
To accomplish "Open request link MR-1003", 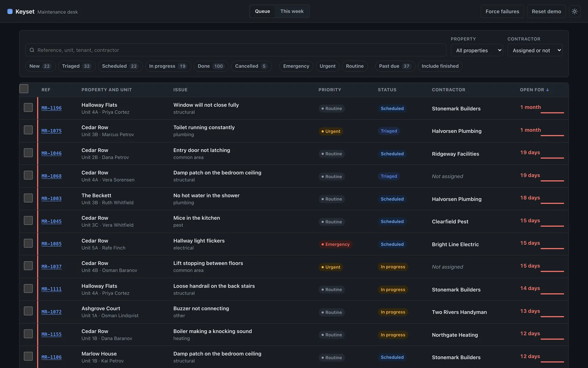I will [51, 199].
